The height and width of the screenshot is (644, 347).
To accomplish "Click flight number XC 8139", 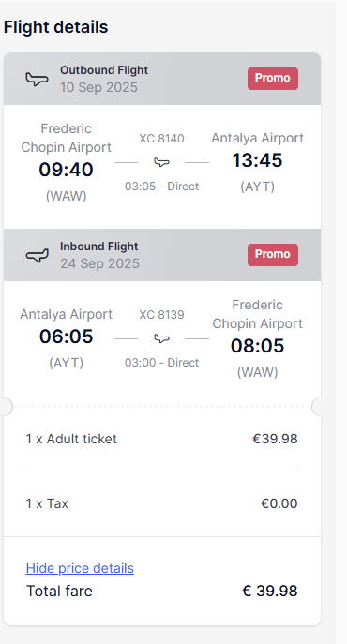I will (x=161, y=315).
